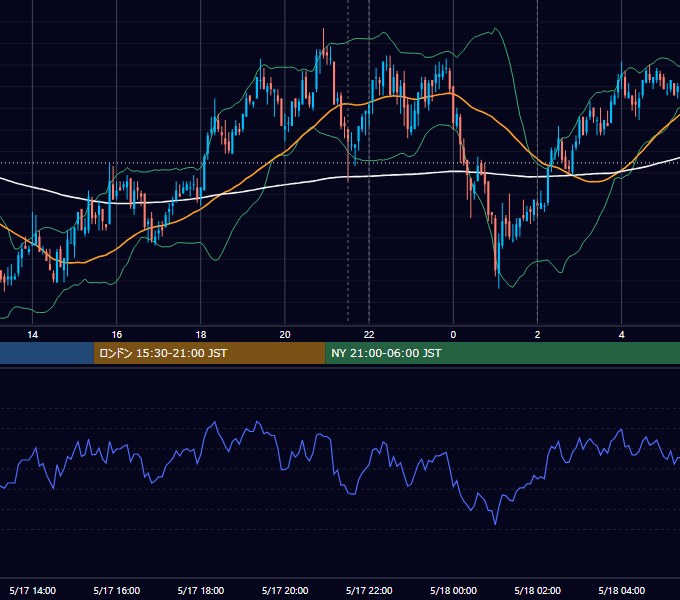The image size is (680, 600).
Task: Click the 22 hour label on price chart
Action: (369, 334)
